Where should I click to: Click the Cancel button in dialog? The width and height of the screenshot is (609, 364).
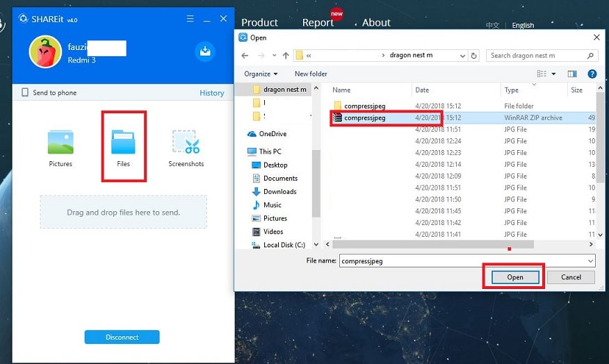(571, 277)
